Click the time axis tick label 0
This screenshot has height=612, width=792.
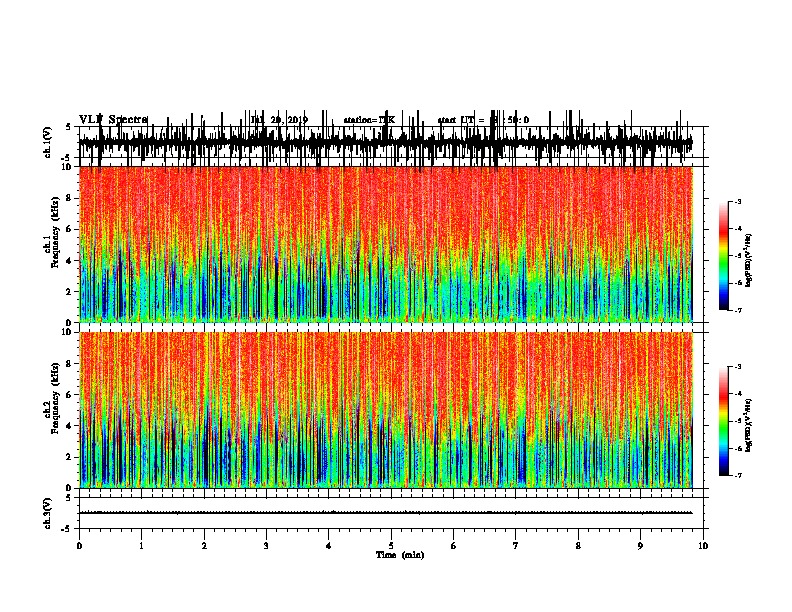coord(79,546)
